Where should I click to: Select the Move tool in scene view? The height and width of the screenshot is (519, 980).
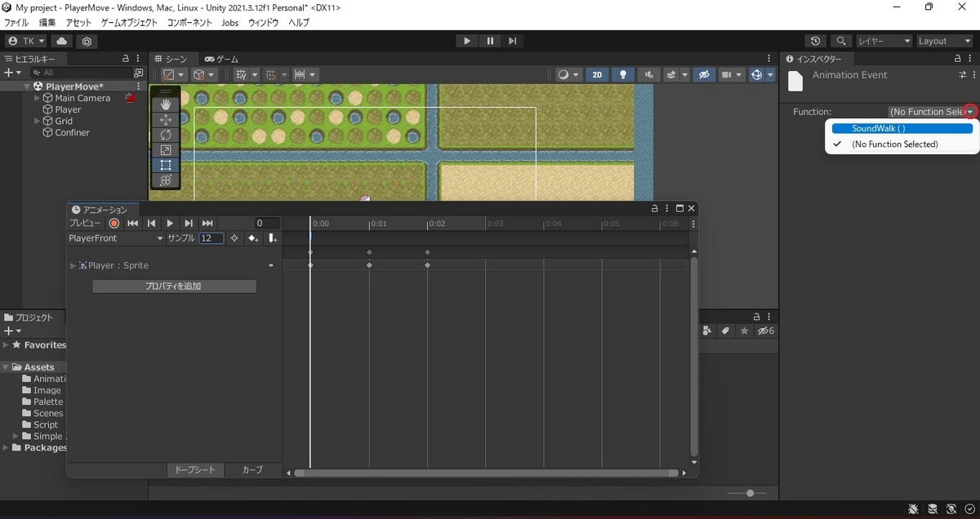166,120
